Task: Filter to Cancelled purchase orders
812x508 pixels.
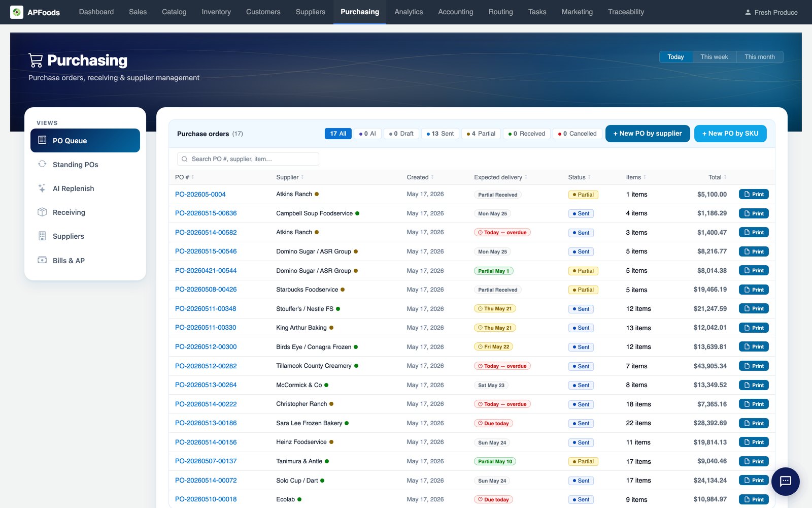Action: click(578, 134)
